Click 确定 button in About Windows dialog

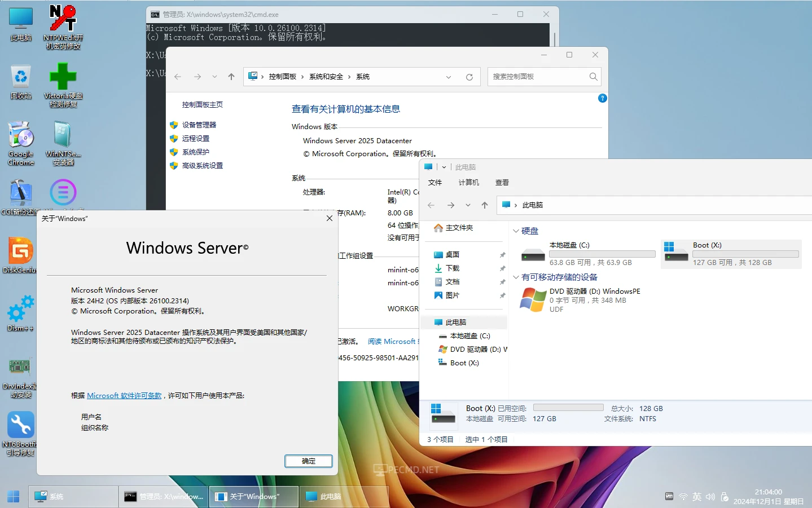[x=309, y=461]
